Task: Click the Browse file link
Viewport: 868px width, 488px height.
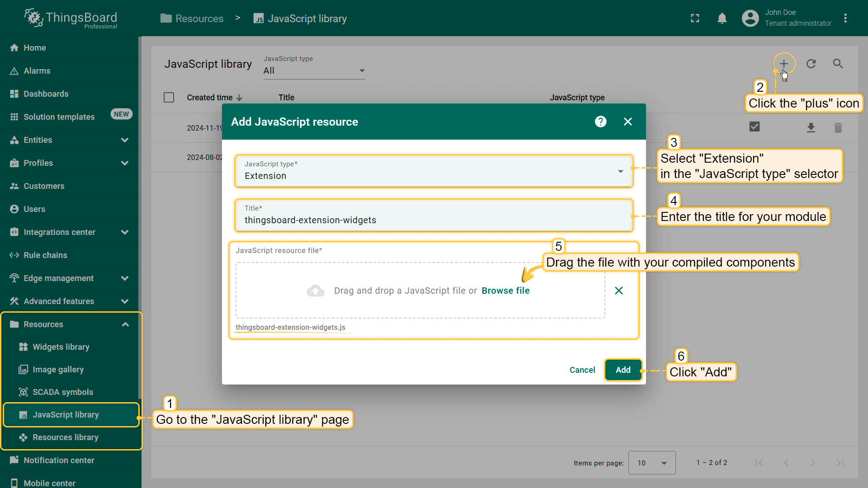Action: pyautogui.click(x=505, y=291)
